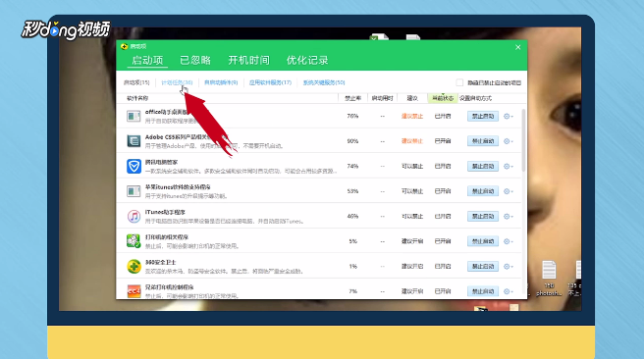Click the iTunes music note icon
The height and width of the screenshot is (359, 644).
pyautogui.click(x=134, y=216)
